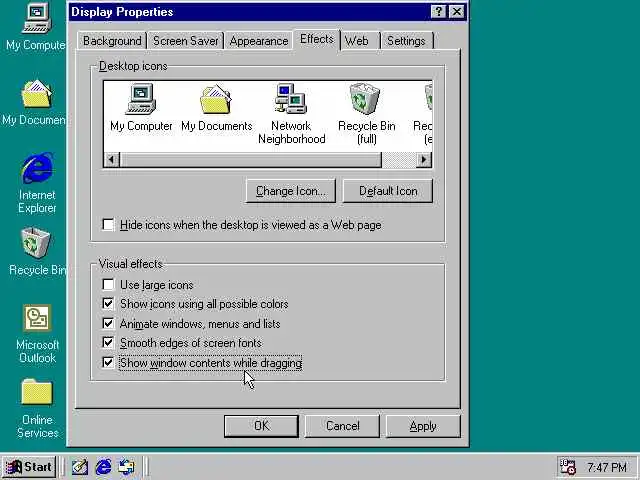Viewport: 640px width, 480px height.
Task: Select Recycle Bin (full) icon in list
Action: tap(366, 113)
